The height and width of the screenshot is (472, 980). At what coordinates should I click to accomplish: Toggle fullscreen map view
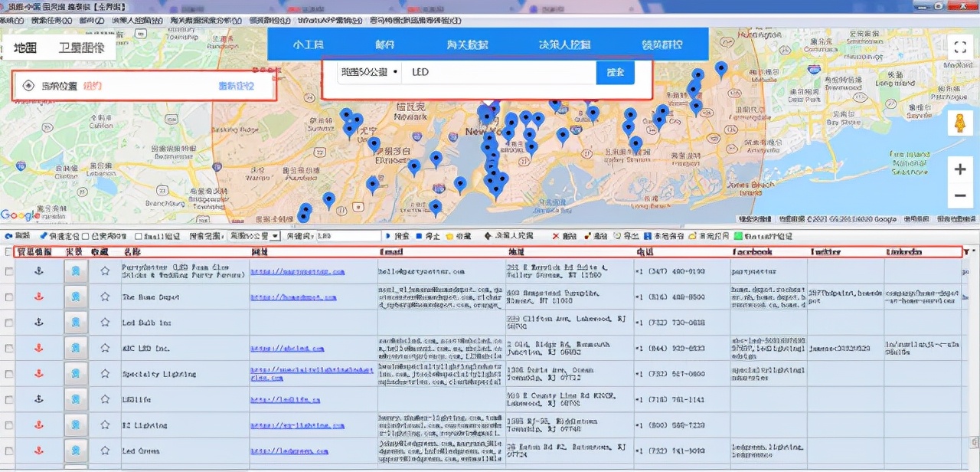pos(960,47)
